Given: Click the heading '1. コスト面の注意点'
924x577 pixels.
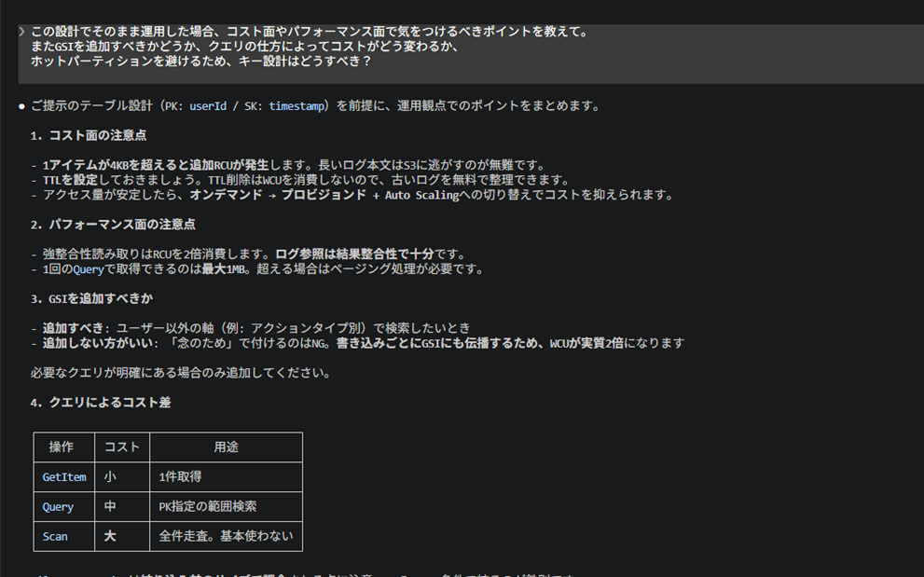Looking at the screenshot, I should click(89, 135).
